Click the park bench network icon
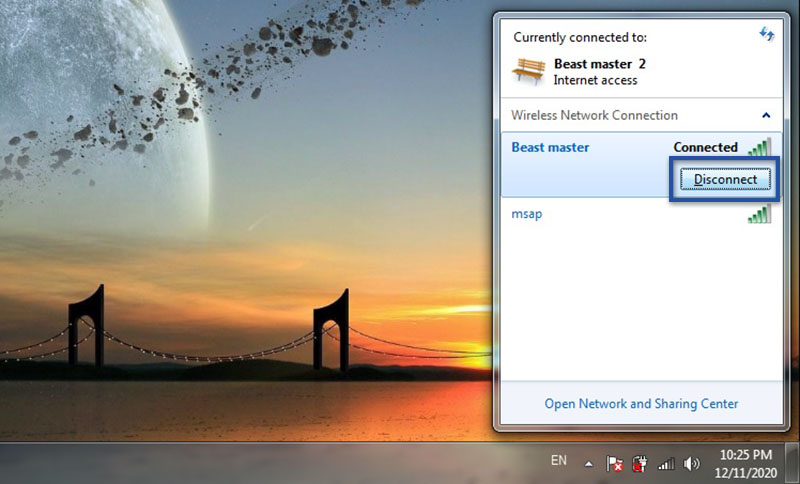This screenshot has width=800, height=484. click(x=529, y=71)
